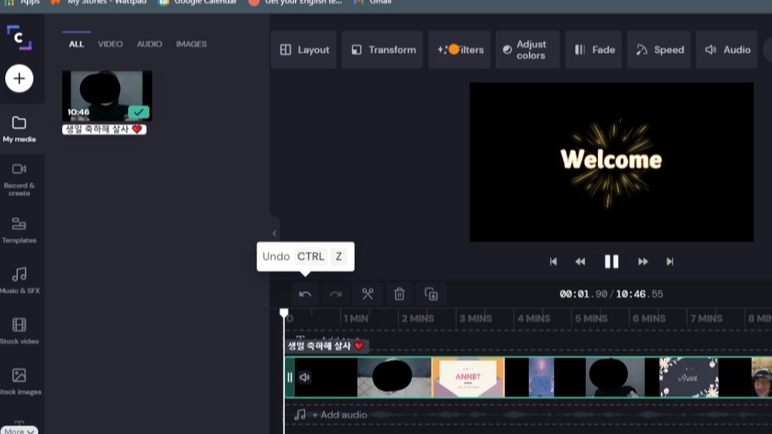Click the Clipchamp logo icon
This screenshot has width=772, height=434.
[x=19, y=37]
